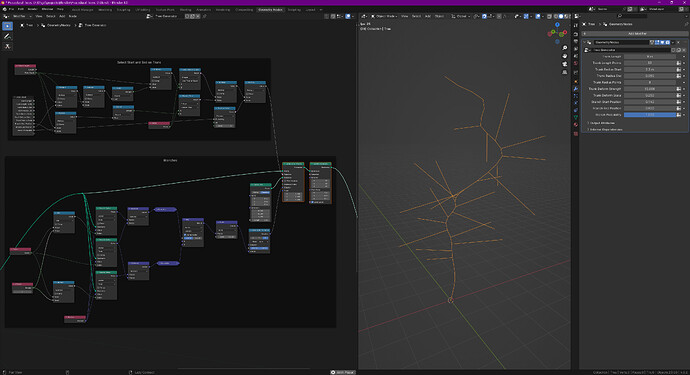The image size is (690, 375).
Task: Click the highlighted Branch Probability slider
Action: click(x=650, y=115)
